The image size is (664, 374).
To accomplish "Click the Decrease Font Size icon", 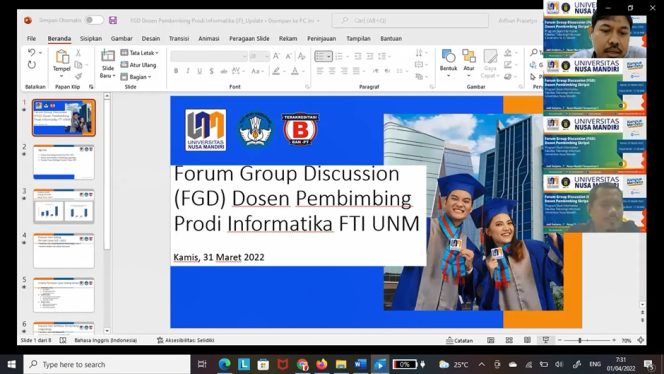I will [289, 56].
